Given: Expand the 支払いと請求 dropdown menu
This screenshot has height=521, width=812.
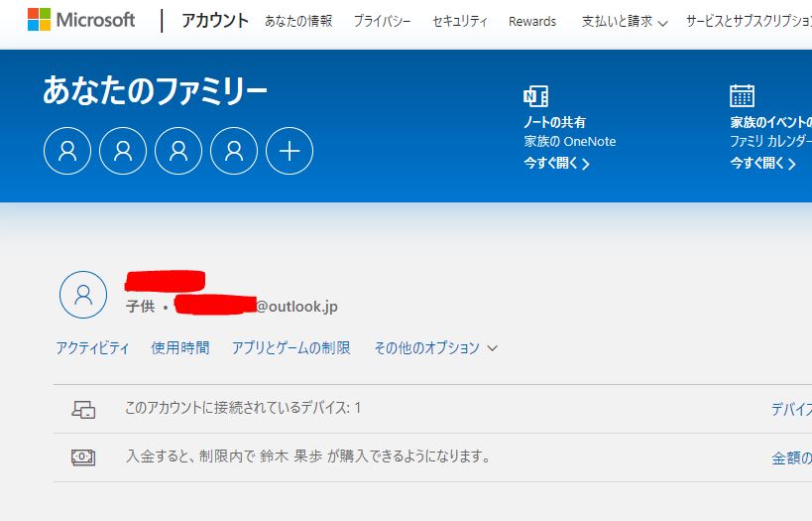Looking at the screenshot, I should [x=625, y=21].
